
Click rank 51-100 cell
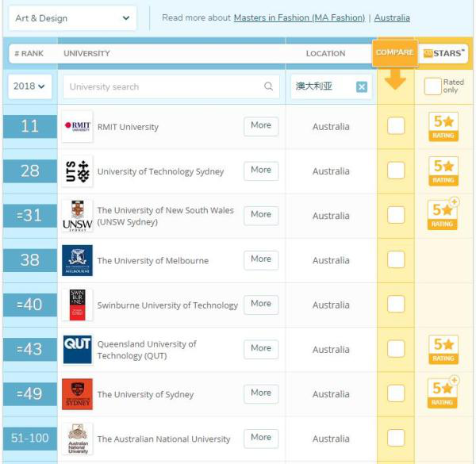point(30,439)
